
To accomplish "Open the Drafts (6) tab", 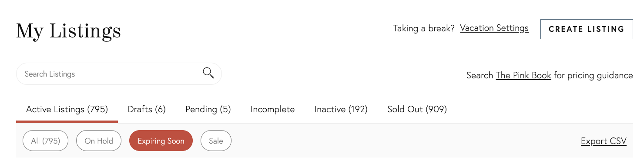I will tap(147, 109).
